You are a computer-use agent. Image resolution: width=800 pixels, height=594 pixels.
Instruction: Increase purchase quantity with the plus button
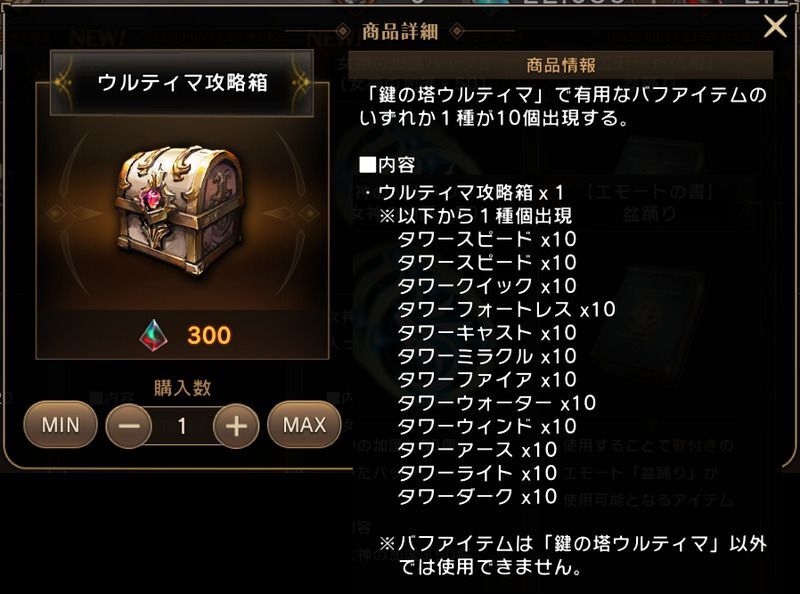[x=236, y=426]
